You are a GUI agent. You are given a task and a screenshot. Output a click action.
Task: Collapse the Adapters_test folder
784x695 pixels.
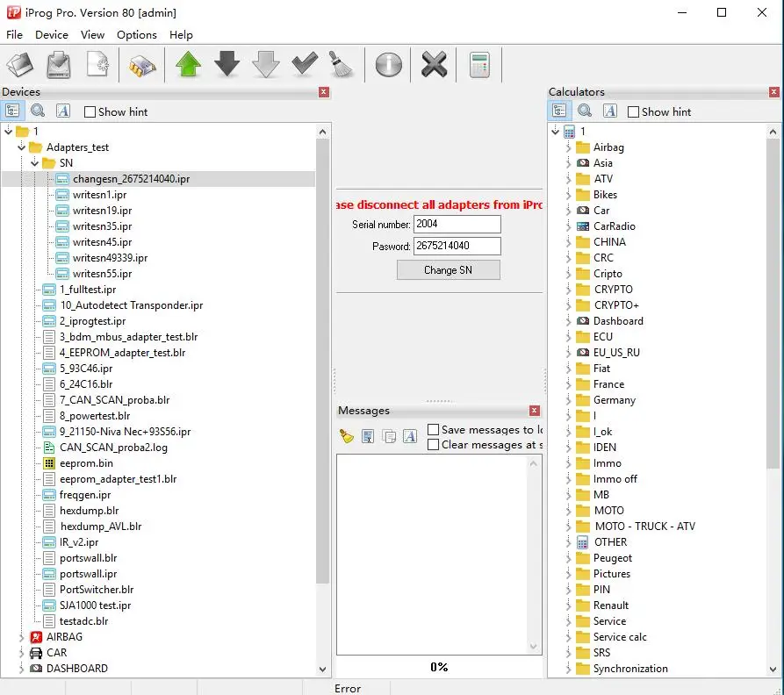point(21,147)
